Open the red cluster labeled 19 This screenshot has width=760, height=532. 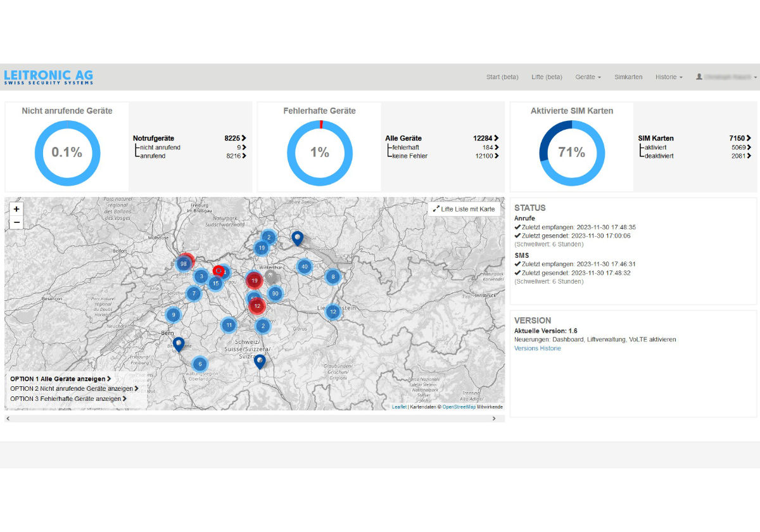tap(254, 280)
